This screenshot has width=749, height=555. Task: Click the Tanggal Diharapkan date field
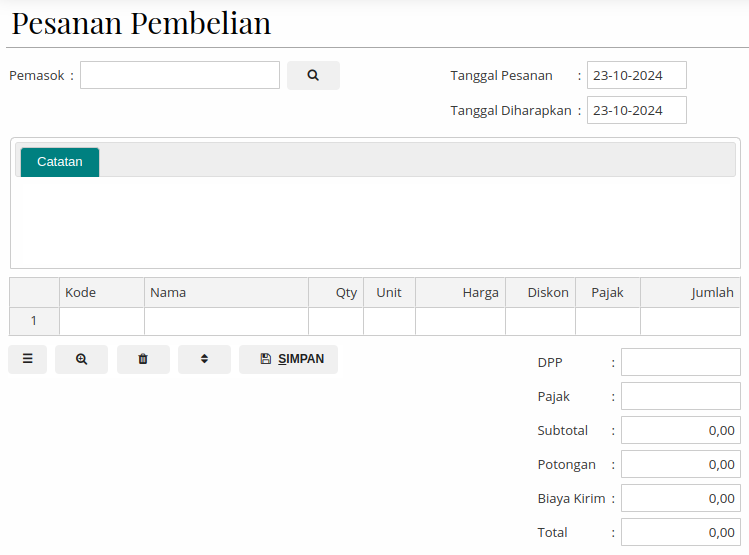pos(637,110)
